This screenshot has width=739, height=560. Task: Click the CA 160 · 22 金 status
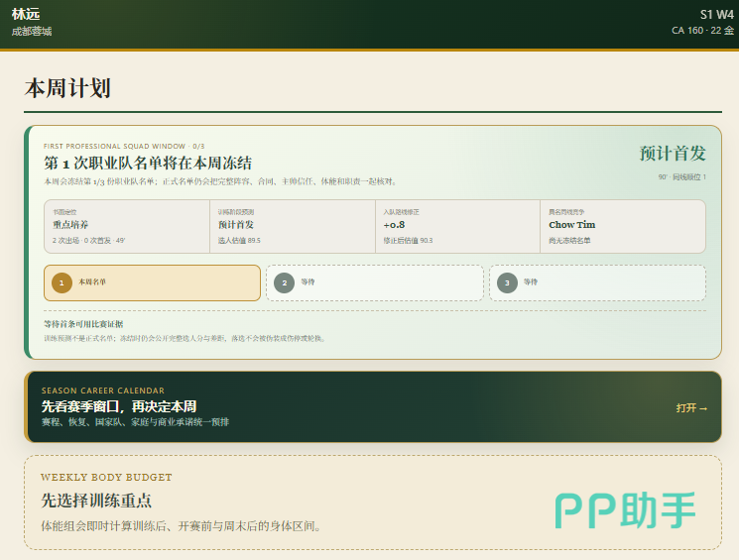702,31
